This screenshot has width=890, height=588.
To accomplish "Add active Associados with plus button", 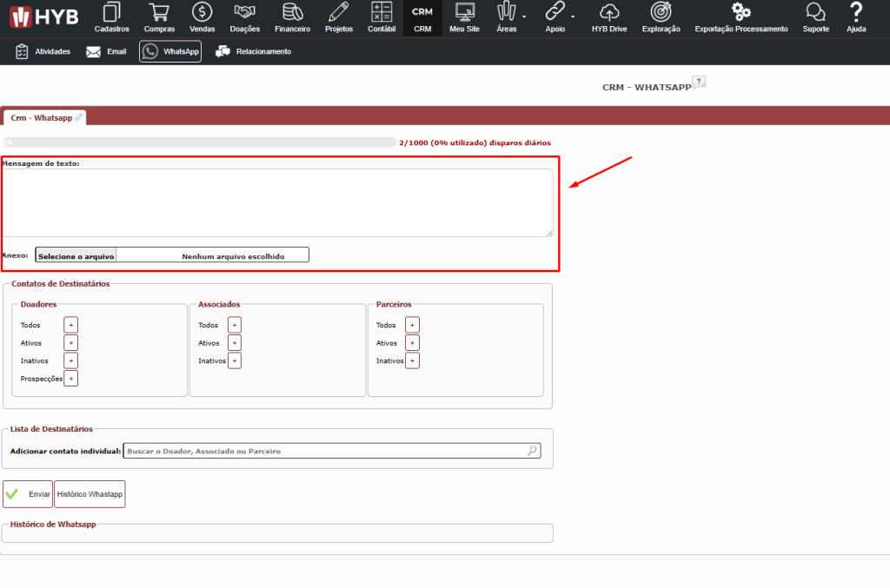I will pos(235,343).
